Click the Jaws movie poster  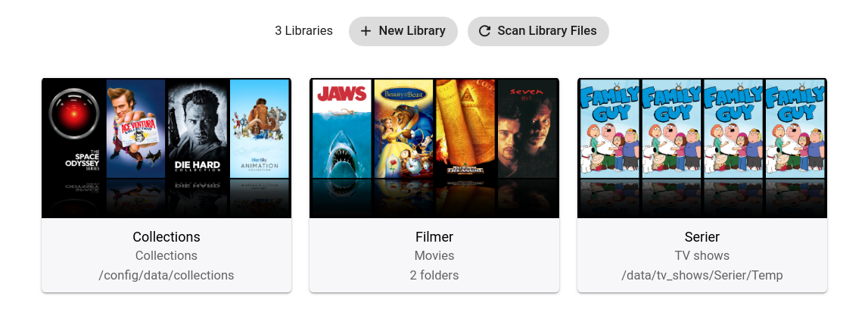(341, 129)
